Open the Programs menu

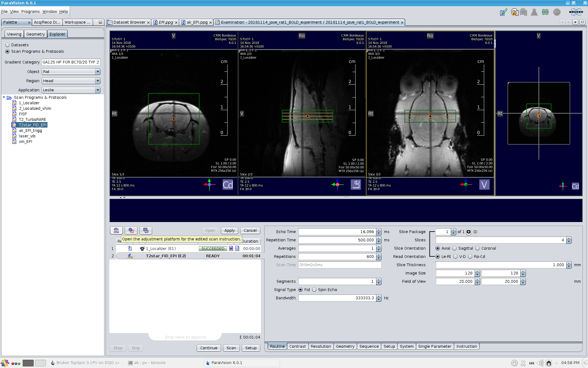point(30,12)
